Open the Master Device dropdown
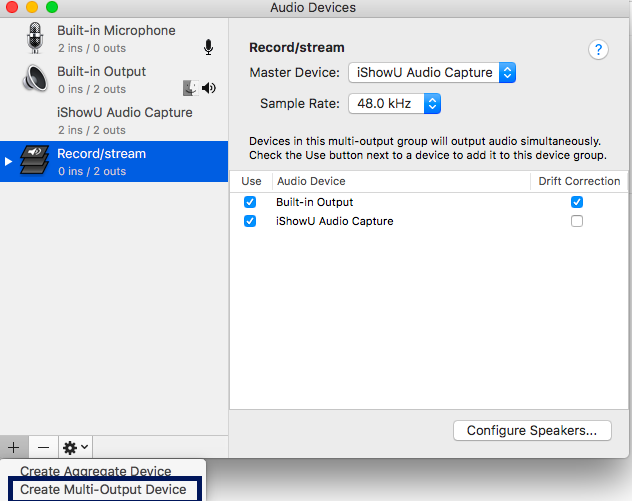Screen dimensions: 632x501 point(432,73)
